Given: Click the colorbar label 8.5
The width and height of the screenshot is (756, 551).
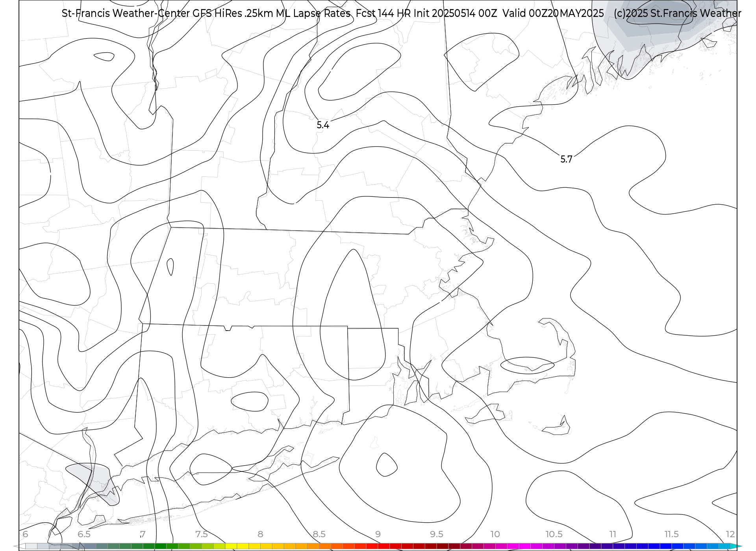Looking at the screenshot, I should tap(319, 534).
